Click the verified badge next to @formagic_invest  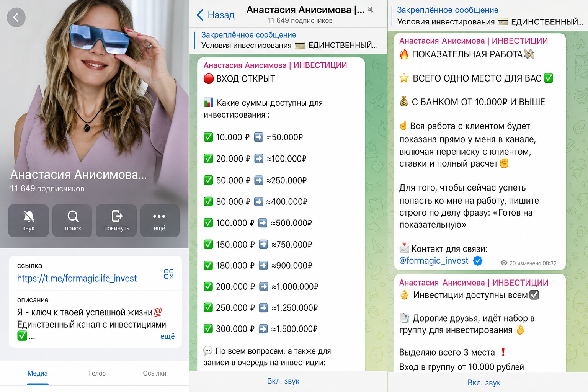click(477, 261)
